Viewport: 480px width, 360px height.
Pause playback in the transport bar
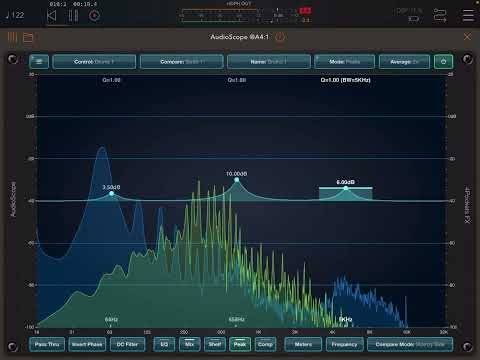coord(73,16)
